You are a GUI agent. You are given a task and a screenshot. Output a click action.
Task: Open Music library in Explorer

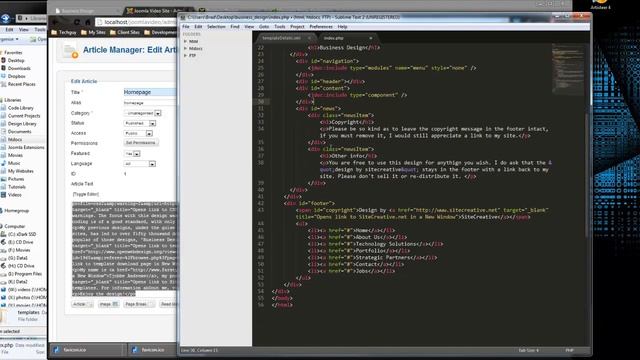click(x=14, y=163)
